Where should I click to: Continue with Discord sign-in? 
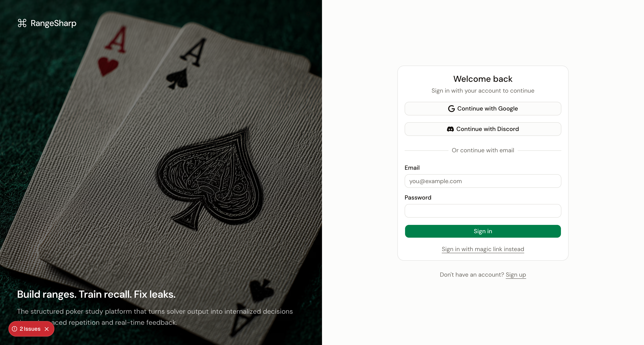(x=483, y=129)
